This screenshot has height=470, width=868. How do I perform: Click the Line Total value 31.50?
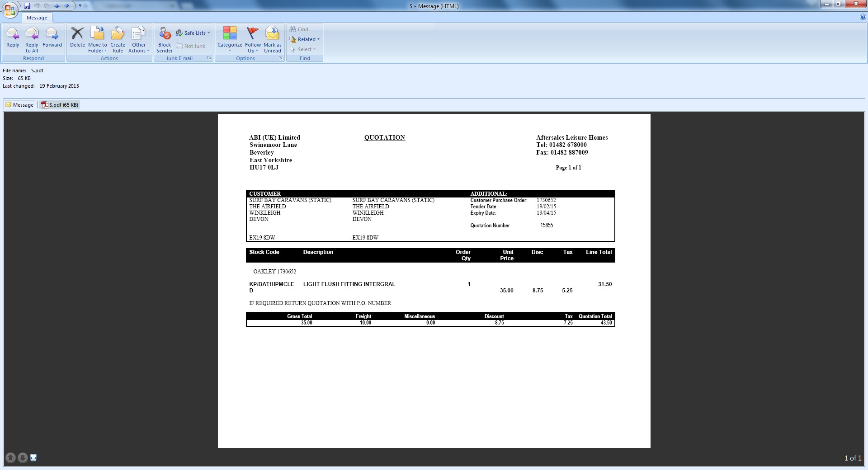coord(605,284)
